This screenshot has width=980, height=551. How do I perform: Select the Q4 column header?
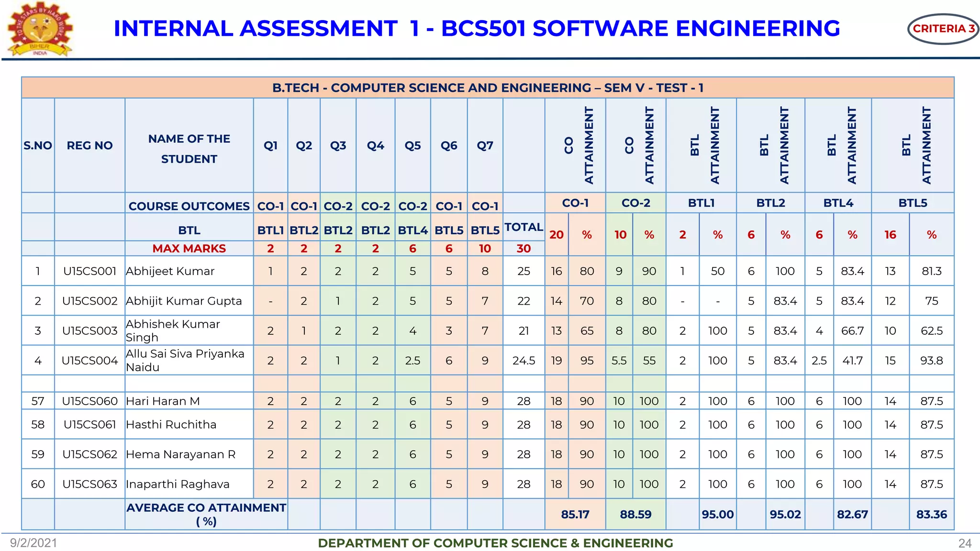click(x=375, y=145)
